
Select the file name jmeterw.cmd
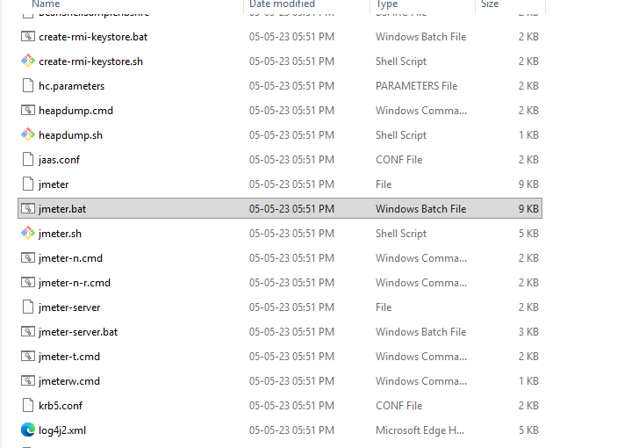(69, 381)
